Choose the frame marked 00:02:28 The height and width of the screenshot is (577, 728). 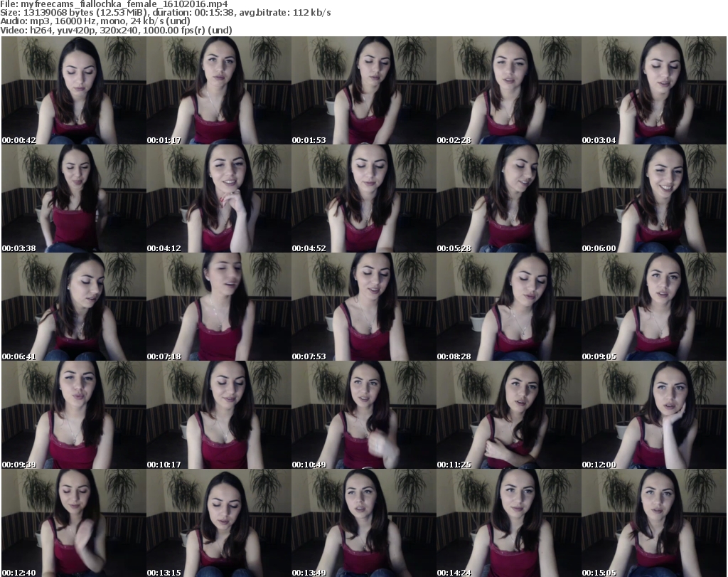click(508, 91)
